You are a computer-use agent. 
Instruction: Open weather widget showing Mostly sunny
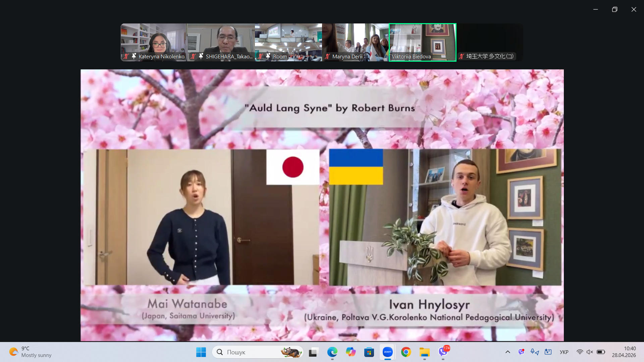coord(30,352)
